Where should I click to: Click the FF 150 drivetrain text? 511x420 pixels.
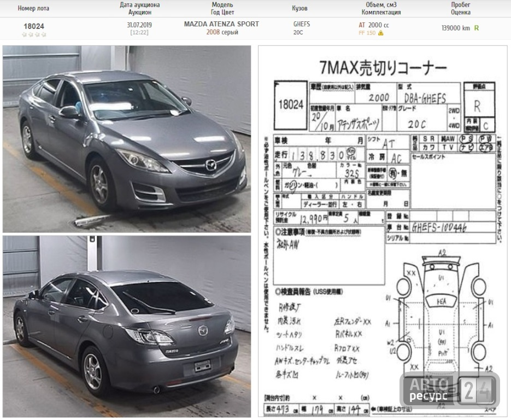click(367, 33)
